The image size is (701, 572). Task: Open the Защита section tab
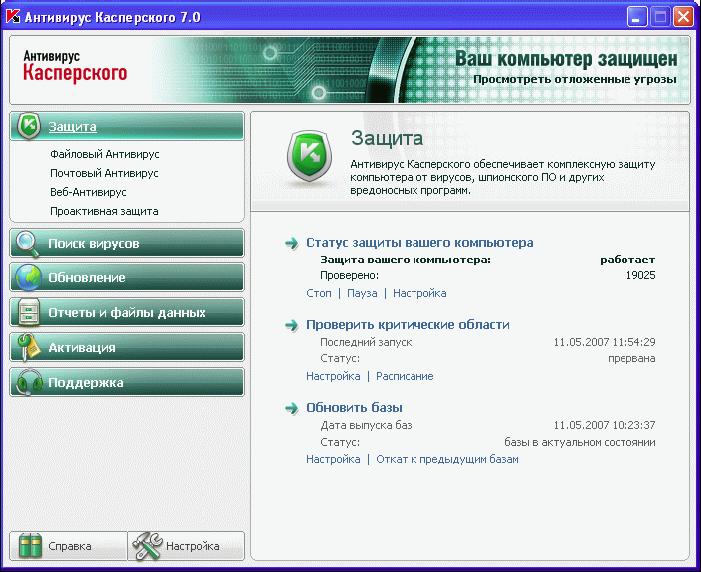point(127,127)
